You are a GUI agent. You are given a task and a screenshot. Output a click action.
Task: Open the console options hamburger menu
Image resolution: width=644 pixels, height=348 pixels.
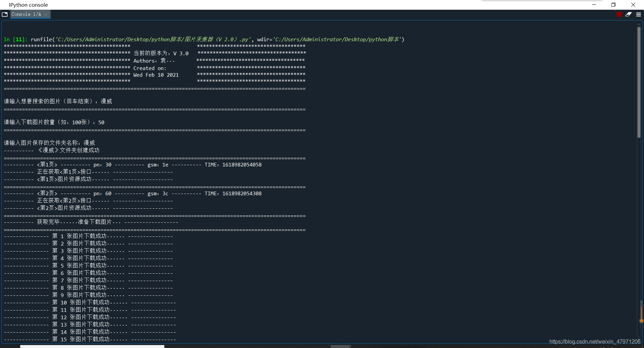coord(639,14)
